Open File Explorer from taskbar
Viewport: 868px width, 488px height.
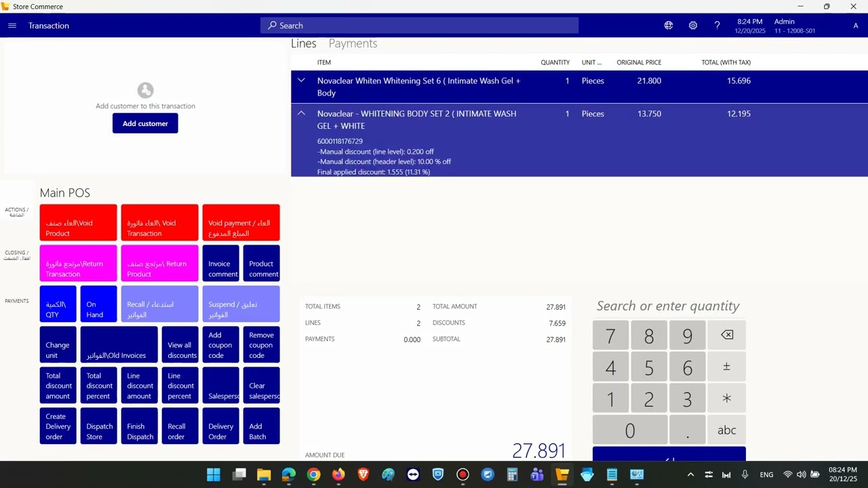point(264,474)
